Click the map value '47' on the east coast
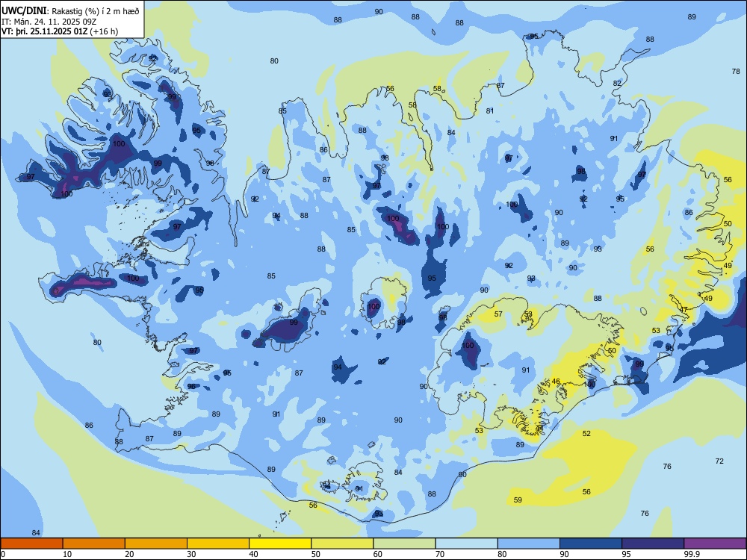747x560 pixels. 684,310
